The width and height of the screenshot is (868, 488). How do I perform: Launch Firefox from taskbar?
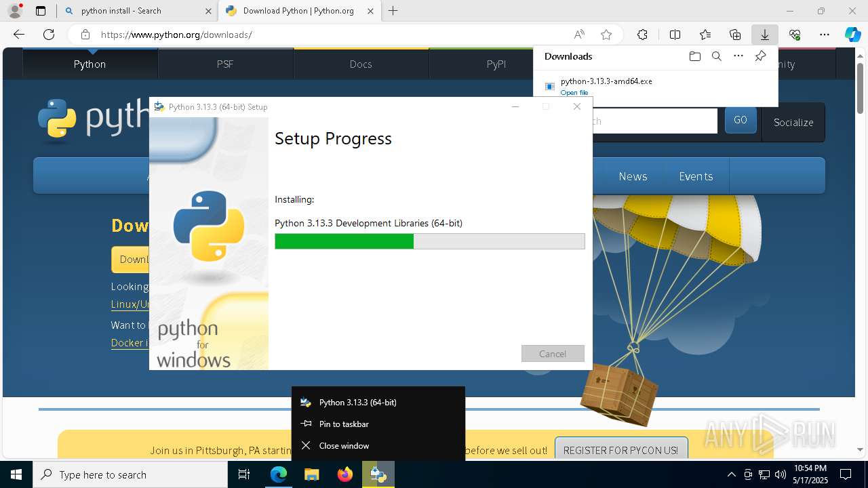point(345,474)
